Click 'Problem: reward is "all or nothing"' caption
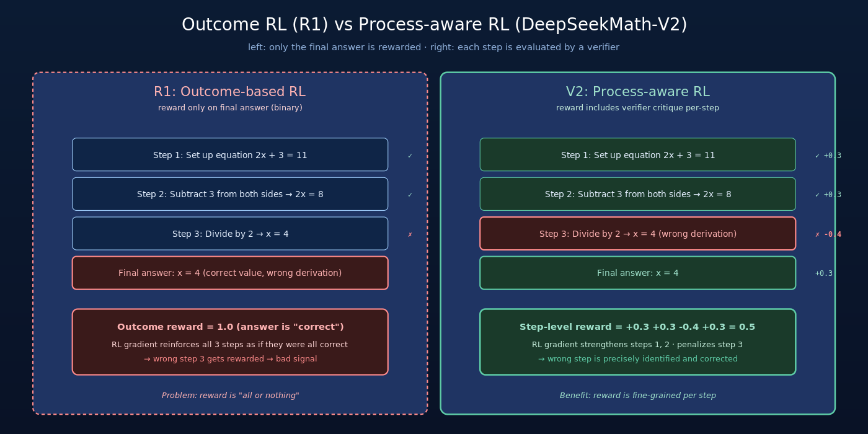The image size is (868, 434). pyautogui.click(x=230, y=396)
